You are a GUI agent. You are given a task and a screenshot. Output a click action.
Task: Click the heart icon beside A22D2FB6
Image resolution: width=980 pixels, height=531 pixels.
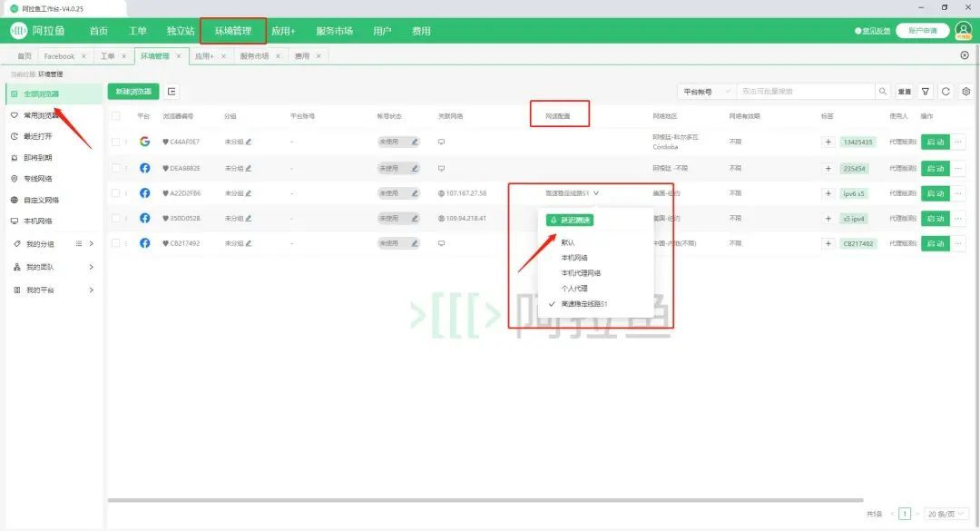(x=166, y=193)
